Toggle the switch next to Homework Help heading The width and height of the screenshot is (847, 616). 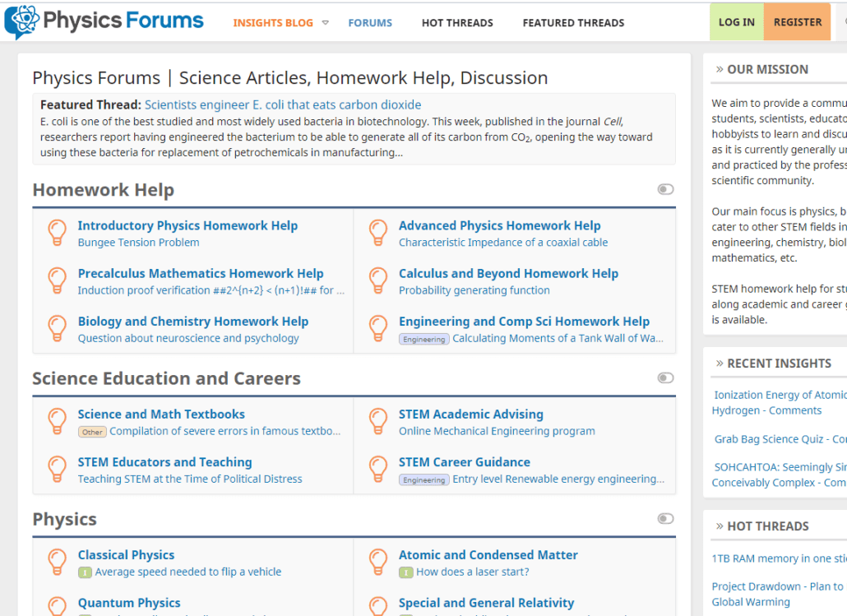(x=664, y=189)
